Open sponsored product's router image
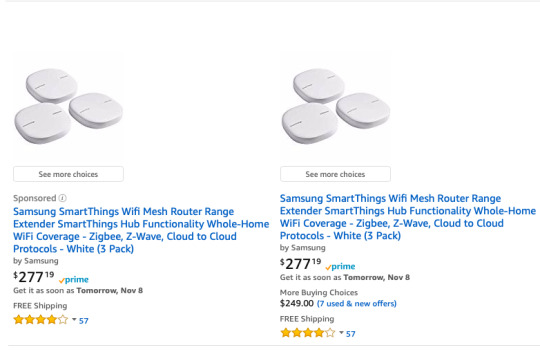This screenshot has width=540, height=363. tap(68, 106)
